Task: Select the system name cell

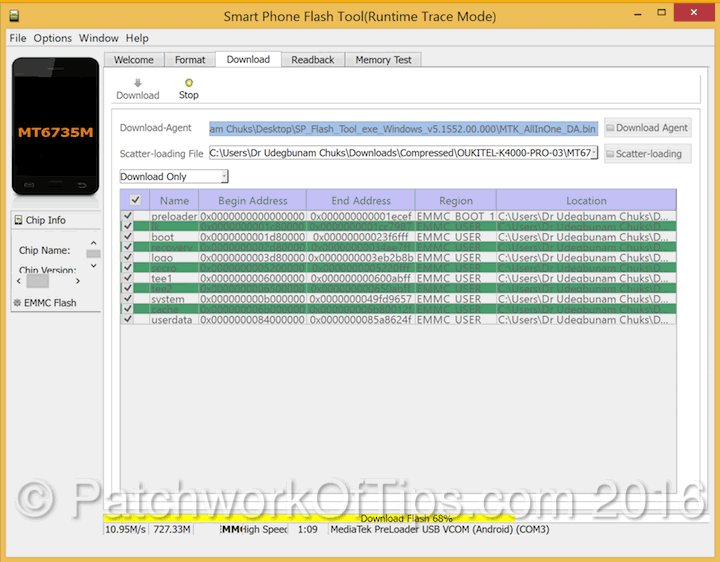Action: pos(174,299)
